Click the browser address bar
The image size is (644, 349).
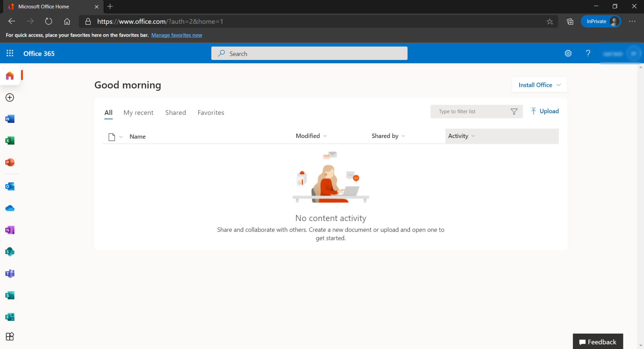[318, 22]
